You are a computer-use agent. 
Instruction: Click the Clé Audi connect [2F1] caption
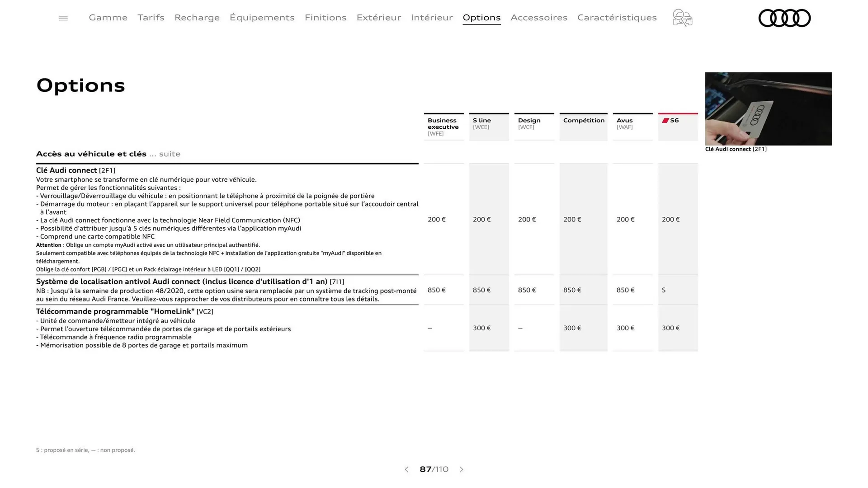coord(736,149)
